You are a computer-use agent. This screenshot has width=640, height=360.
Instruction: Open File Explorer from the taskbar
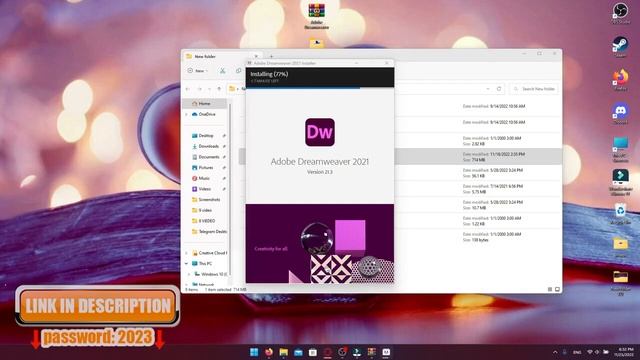pyautogui.click(x=283, y=352)
